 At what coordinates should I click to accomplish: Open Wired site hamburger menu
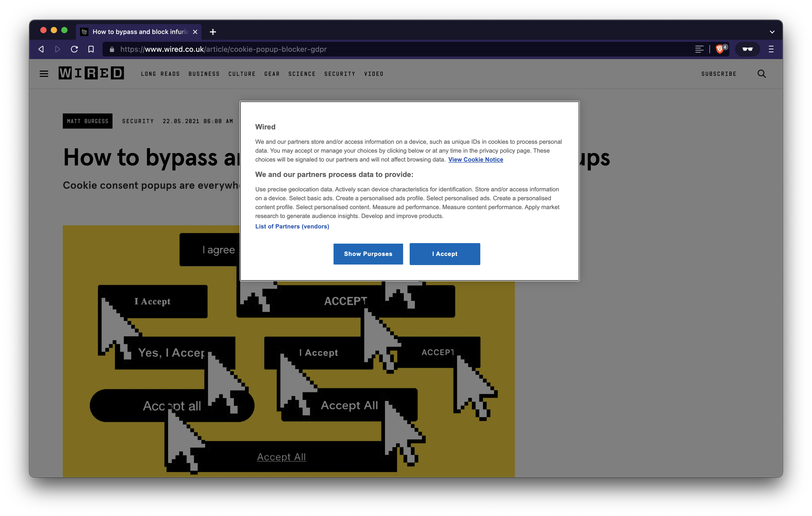pyautogui.click(x=44, y=74)
